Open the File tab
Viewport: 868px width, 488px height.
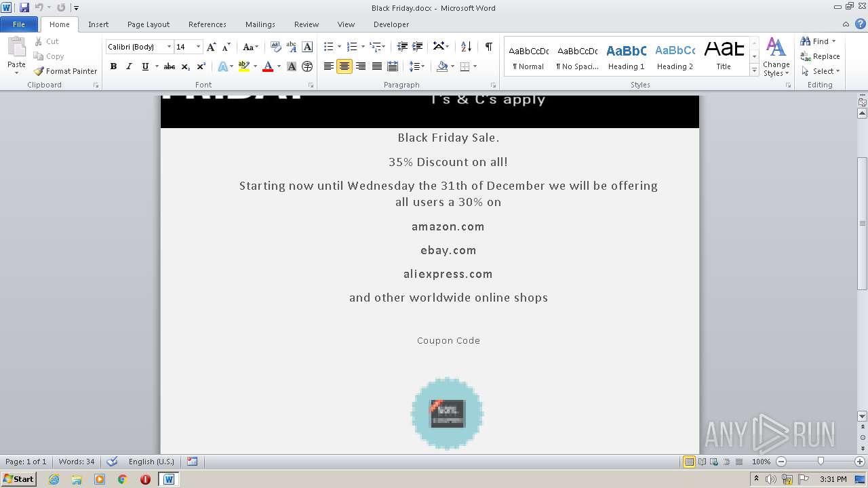click(19, 24)
